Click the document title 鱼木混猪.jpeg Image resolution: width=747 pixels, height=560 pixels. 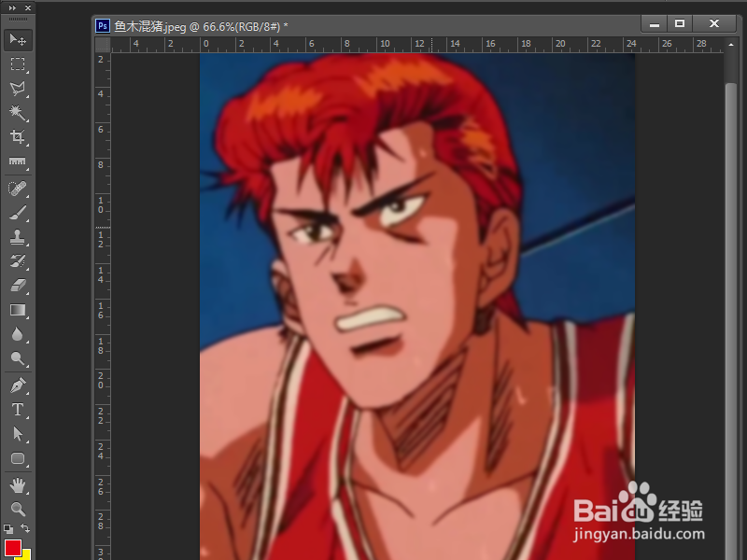[150, 27]
